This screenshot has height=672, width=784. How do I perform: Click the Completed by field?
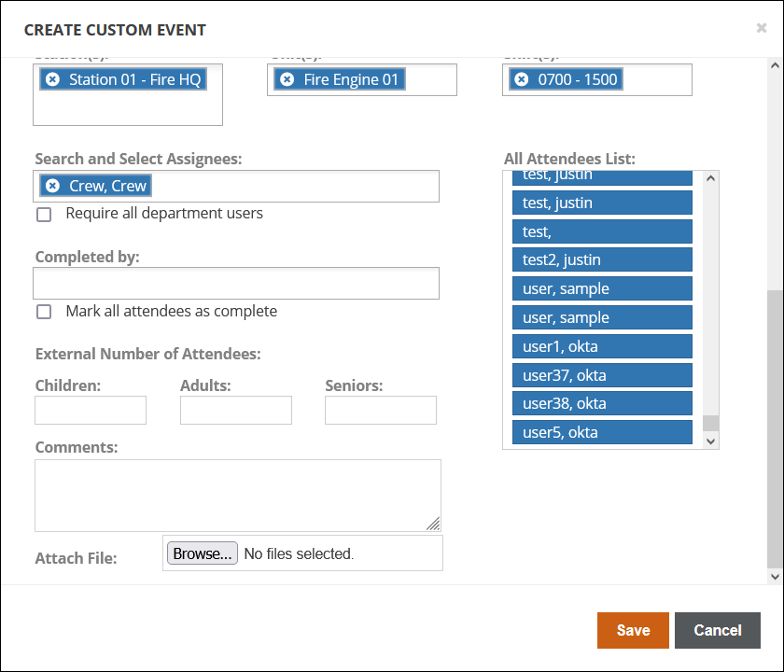[x=236, y=283]
